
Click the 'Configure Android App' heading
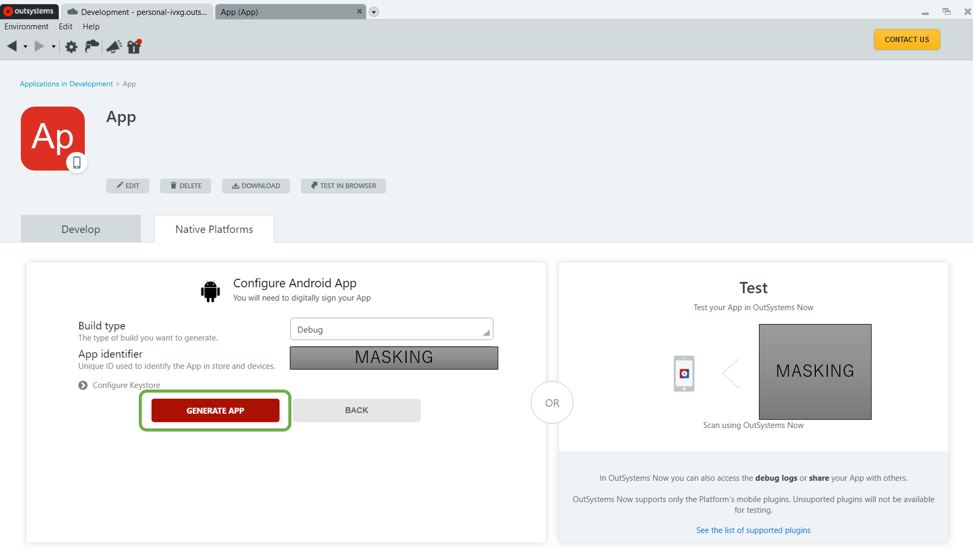click(x=294, y=283)
